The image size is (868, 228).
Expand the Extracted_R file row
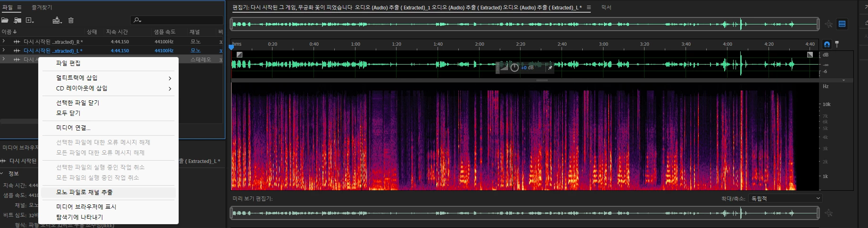[4, 41]
